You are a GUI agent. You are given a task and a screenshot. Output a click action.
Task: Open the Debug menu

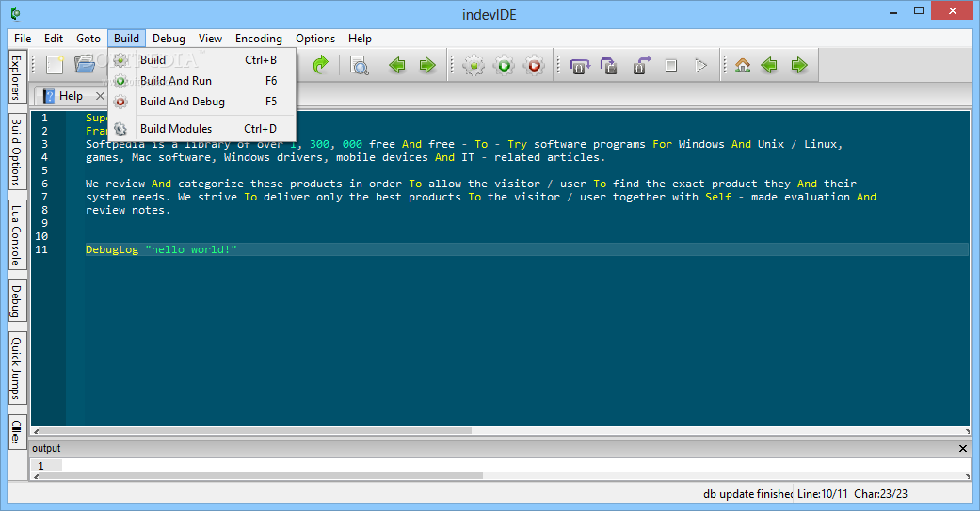pyautogui.click(x=169, y=38)
